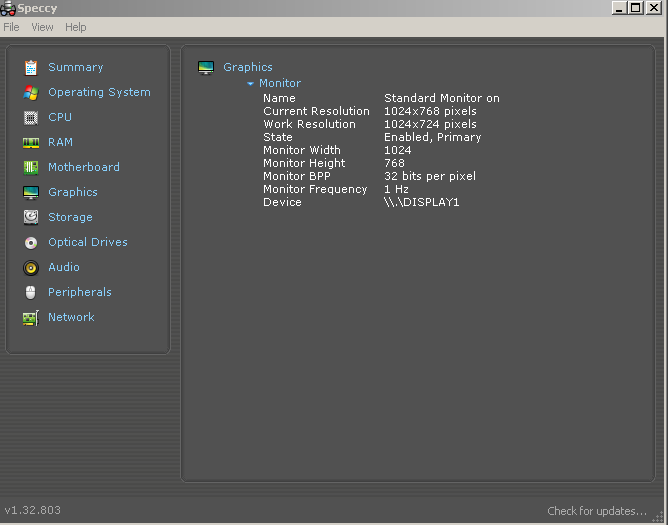Maximize the Speccy window
The width and height of the screenshot is (668, 525).
636,8
